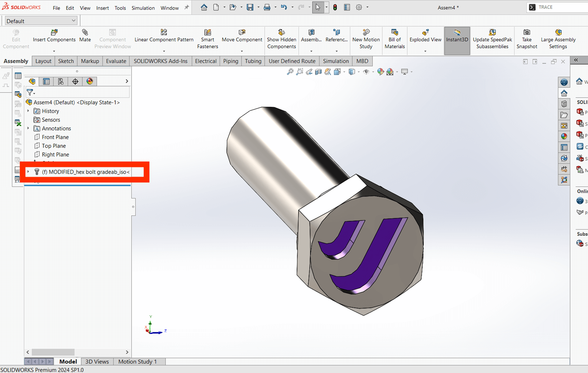Expand the MODIFIED_hex bolt component node
This screenshot has height=373, width=588.
(x=29, y=172)
